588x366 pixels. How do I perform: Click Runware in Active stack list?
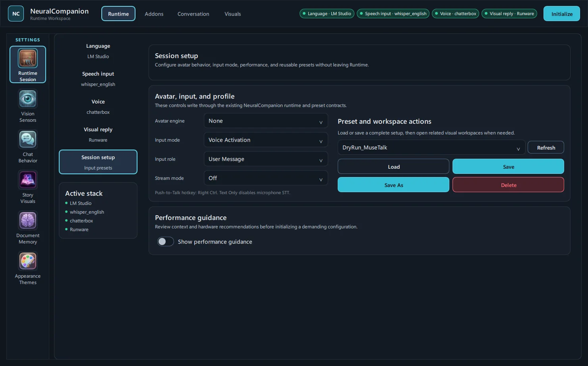tap(79, 230)
